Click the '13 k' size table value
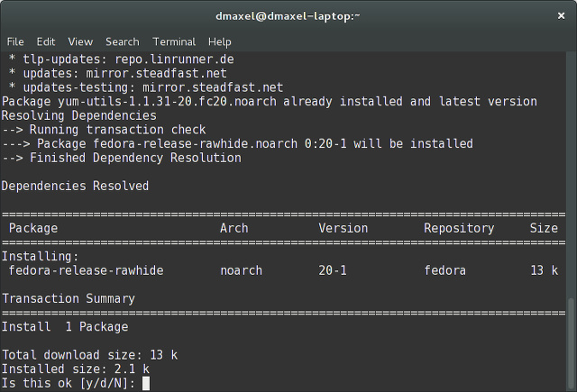Viewport: 577px width, 392px height. pyautogui.click(x=545, y=270)
